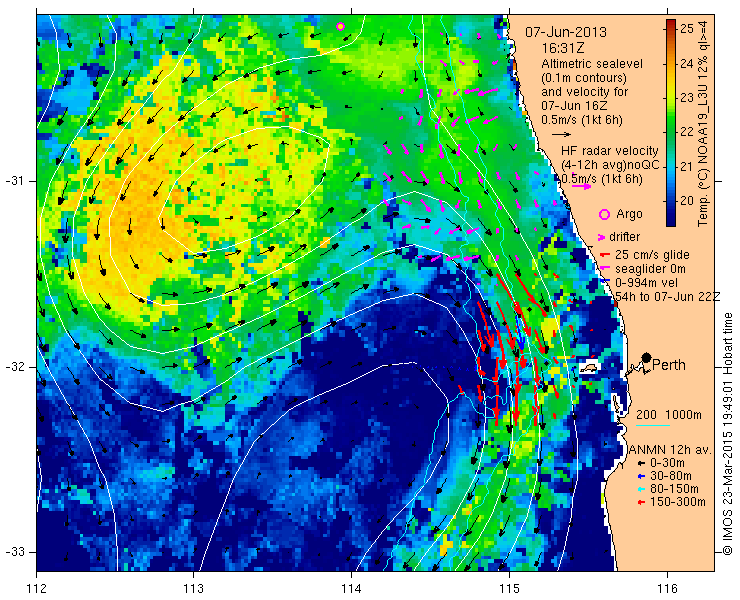Click the -33 latitude axis label
This screenshot has height=600, width=740.
14,552
